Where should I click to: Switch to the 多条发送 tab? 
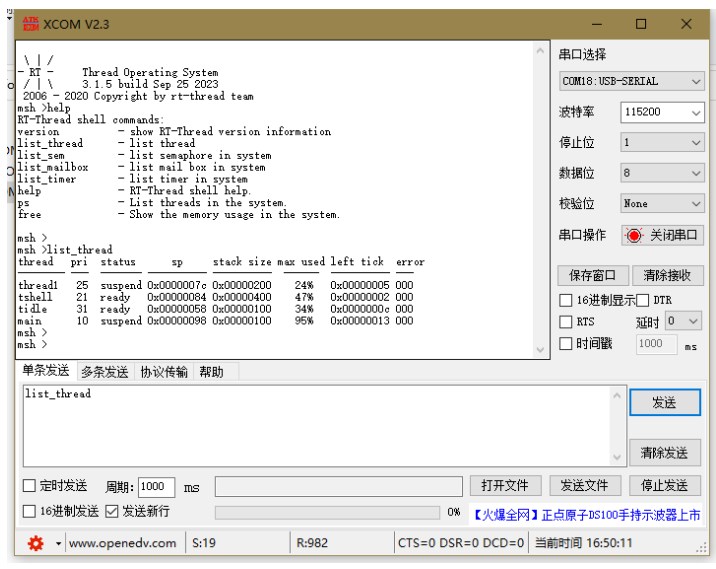click(105, 372)
